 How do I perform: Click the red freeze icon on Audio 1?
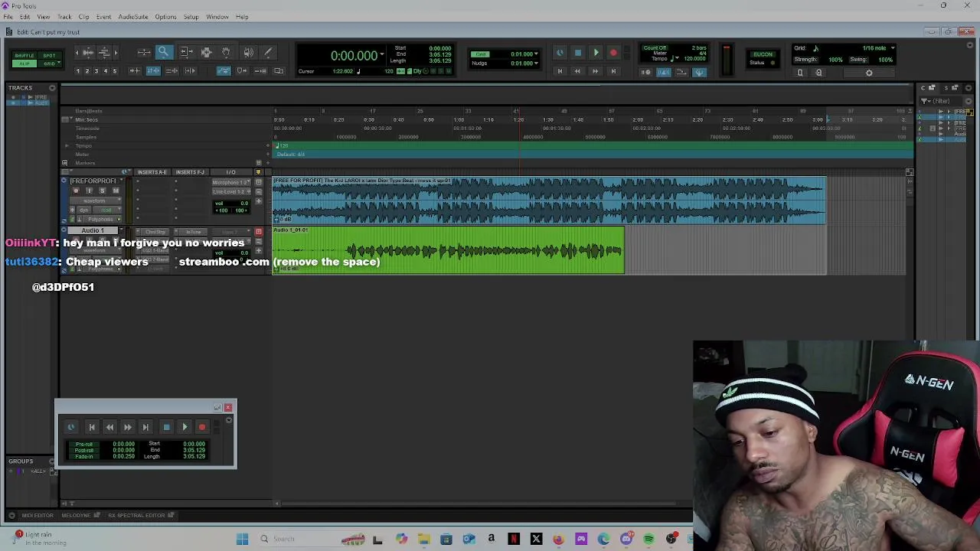click(259, 231)
